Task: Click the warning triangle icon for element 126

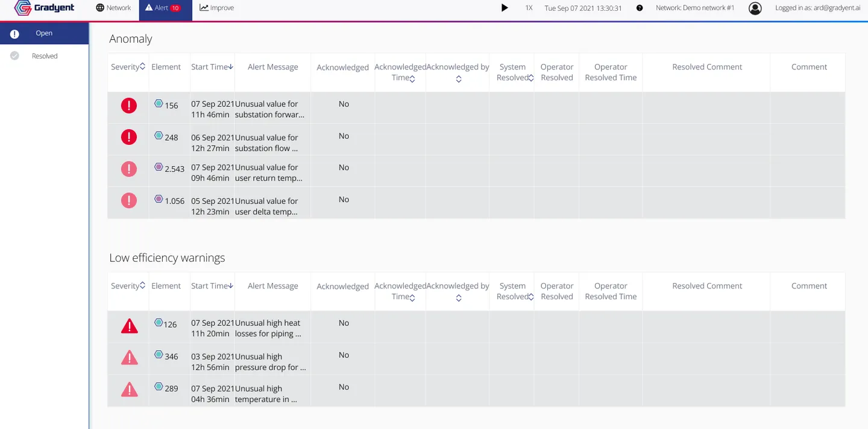Action: click(128, 325)
